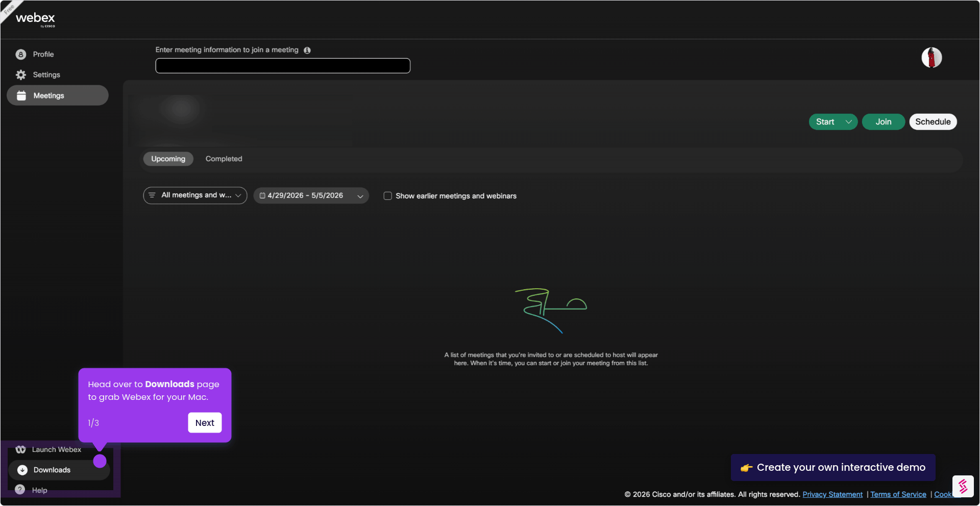Click the Start meeting button

point(825,122)
